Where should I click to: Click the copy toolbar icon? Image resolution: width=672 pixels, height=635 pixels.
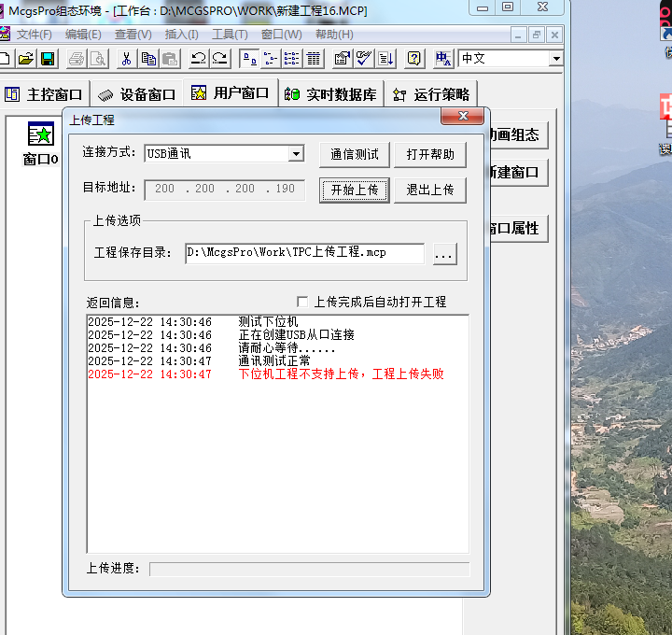[x=148, y=59]
